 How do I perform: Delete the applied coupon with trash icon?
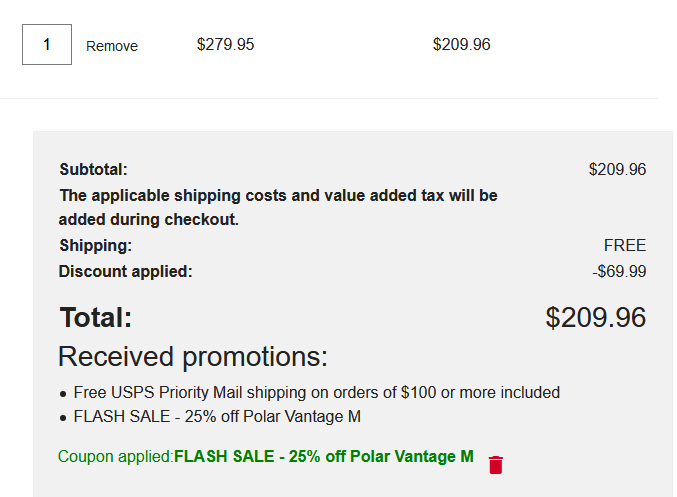click(496, 464)
